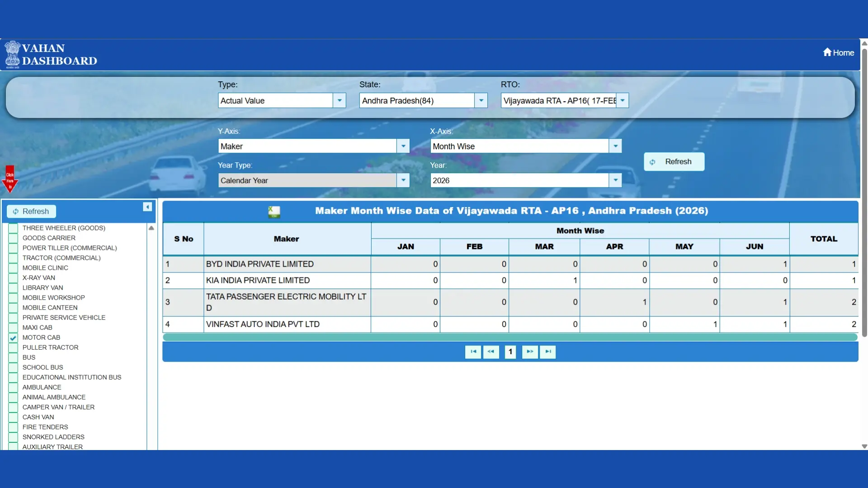This screenshot has width=868, height=488.
Task: Check PULLER TRACTOR checkbox
Action: point(13,347)
